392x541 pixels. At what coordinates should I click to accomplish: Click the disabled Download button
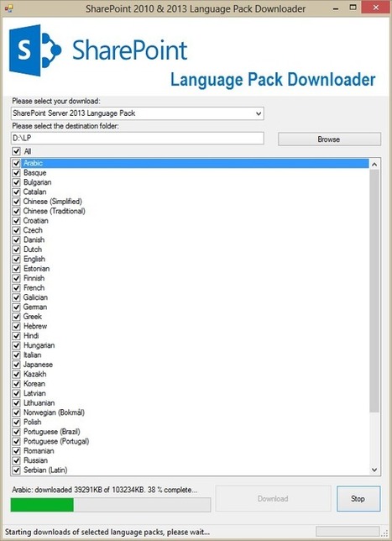(273, 498)
